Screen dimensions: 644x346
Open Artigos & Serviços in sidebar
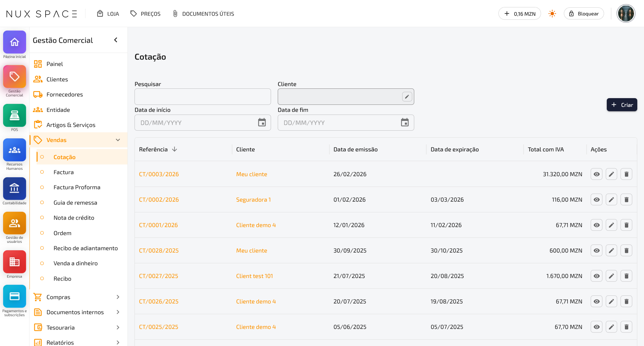(x=71, y=125)
